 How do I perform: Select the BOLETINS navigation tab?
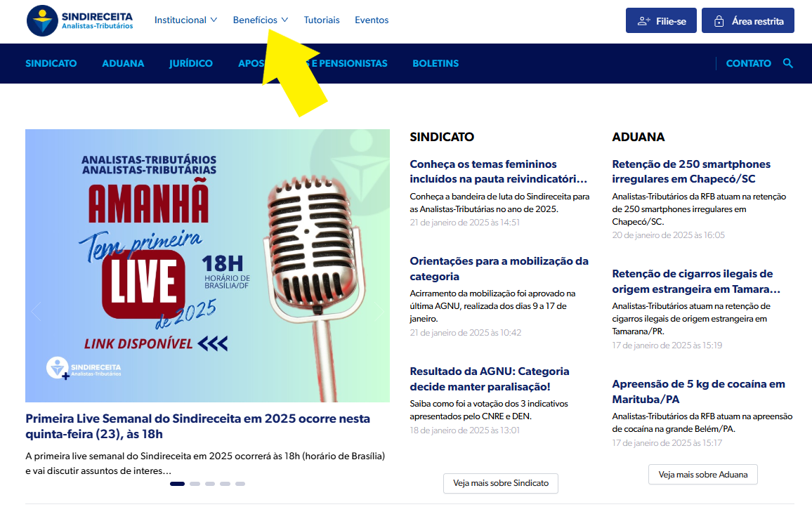coord(436,63)
